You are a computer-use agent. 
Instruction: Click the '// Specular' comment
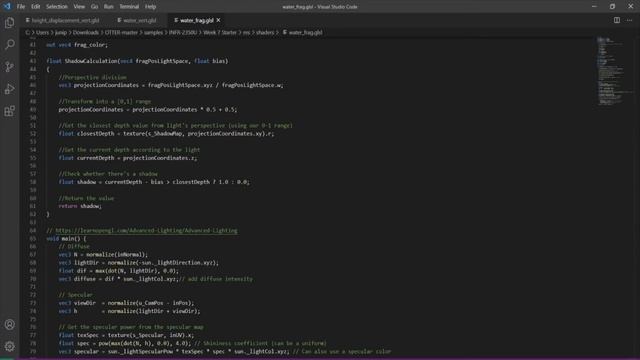(x=75, y=295)
